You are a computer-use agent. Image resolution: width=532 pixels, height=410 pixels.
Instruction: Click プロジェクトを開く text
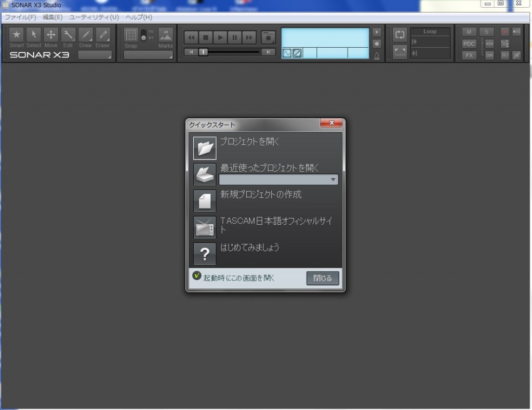[x=249, y=141]
